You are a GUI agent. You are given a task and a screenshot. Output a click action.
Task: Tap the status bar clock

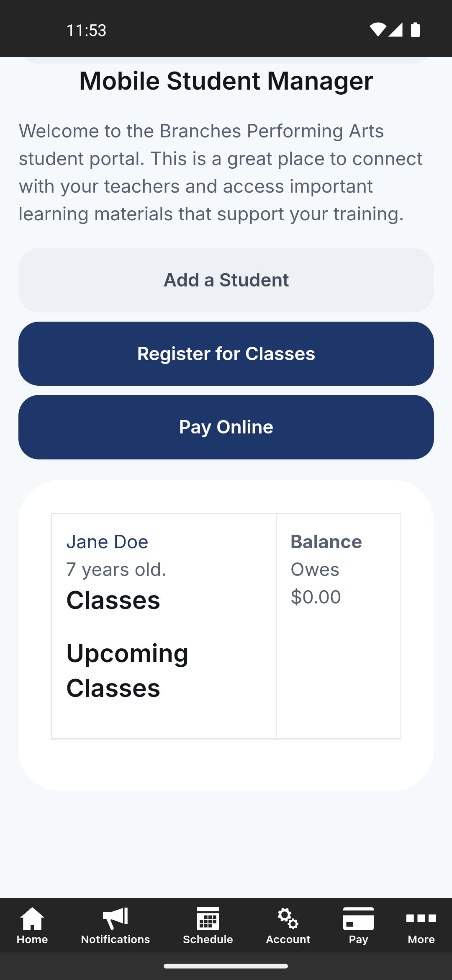[x=86, y=30]
